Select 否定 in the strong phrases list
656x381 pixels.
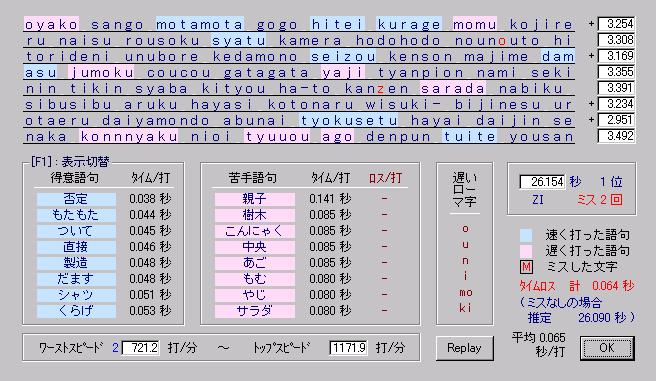click(76, 199)
